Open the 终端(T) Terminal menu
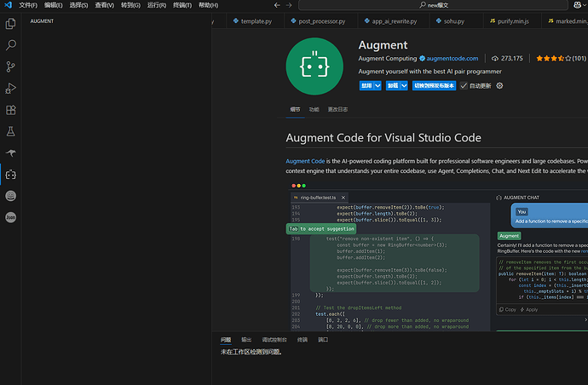This screenshot has height=385, width=588. [182, 5]
